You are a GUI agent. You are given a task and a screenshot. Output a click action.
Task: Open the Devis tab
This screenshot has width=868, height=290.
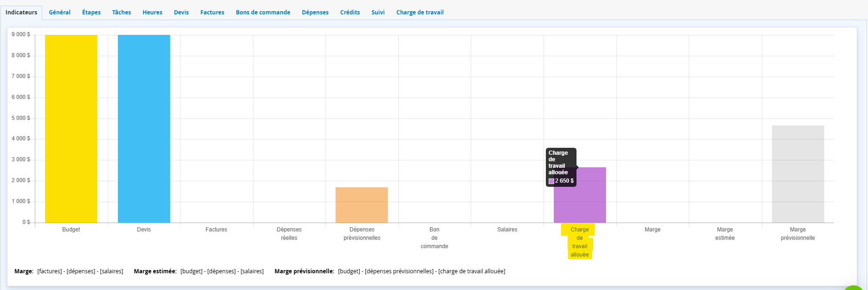pyautogui.click(x=181, y=13)
